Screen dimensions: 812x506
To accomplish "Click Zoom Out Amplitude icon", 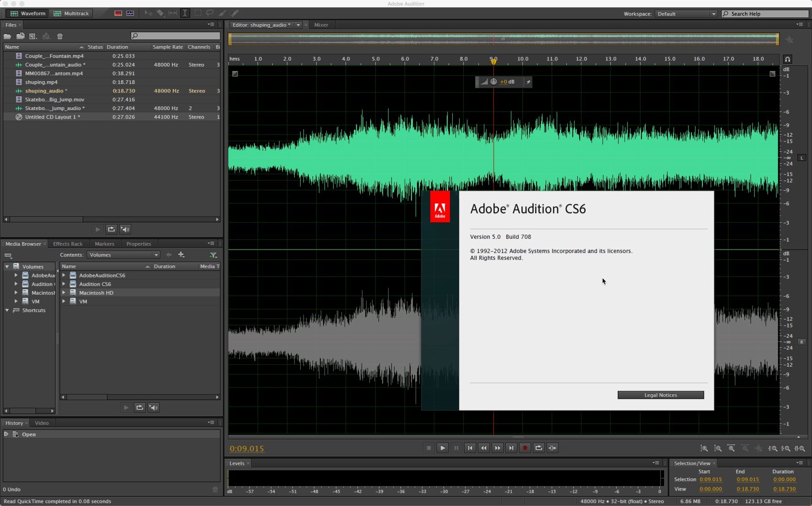I will 718,448.
